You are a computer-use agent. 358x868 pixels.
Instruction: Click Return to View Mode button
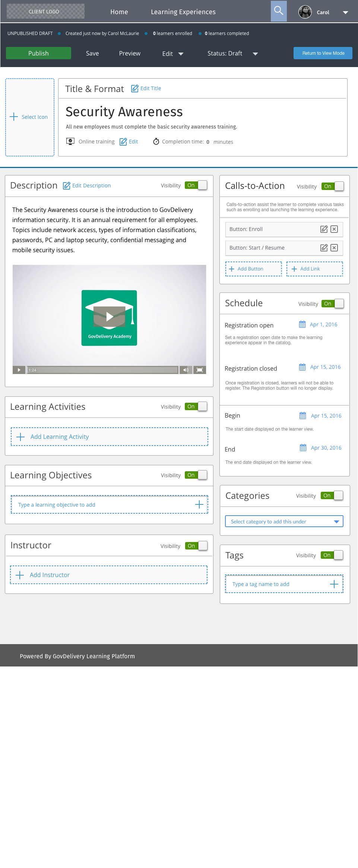coord(323,53)
